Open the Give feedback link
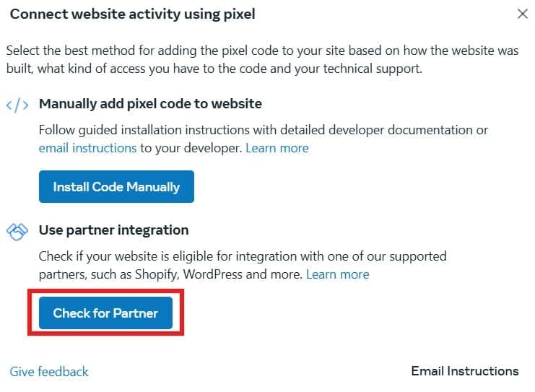 49,372
